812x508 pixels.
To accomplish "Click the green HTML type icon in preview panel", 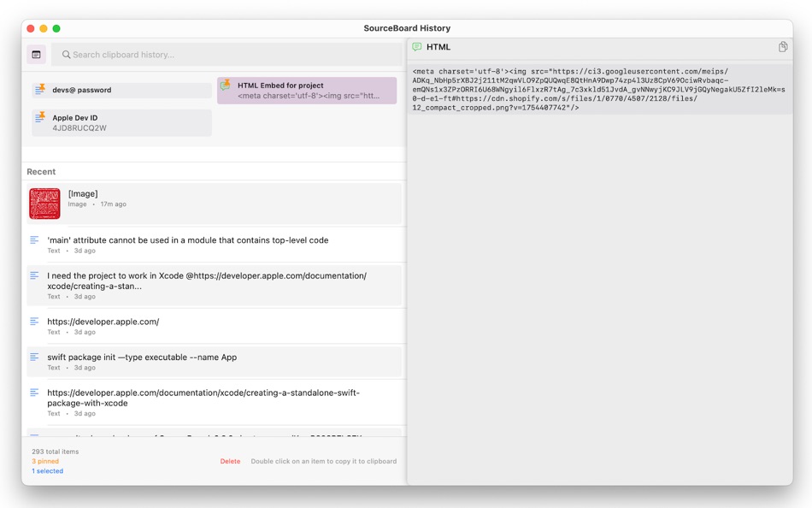I will [x=418, y=46].
